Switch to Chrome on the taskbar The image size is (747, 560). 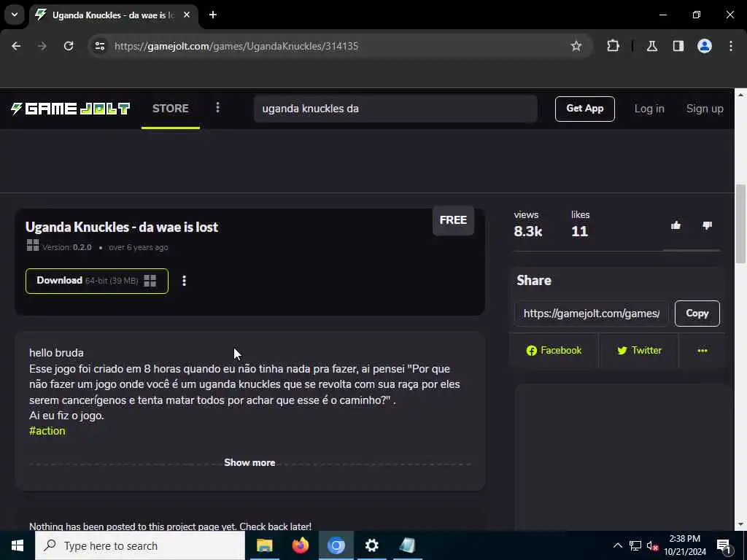point(336,545)
